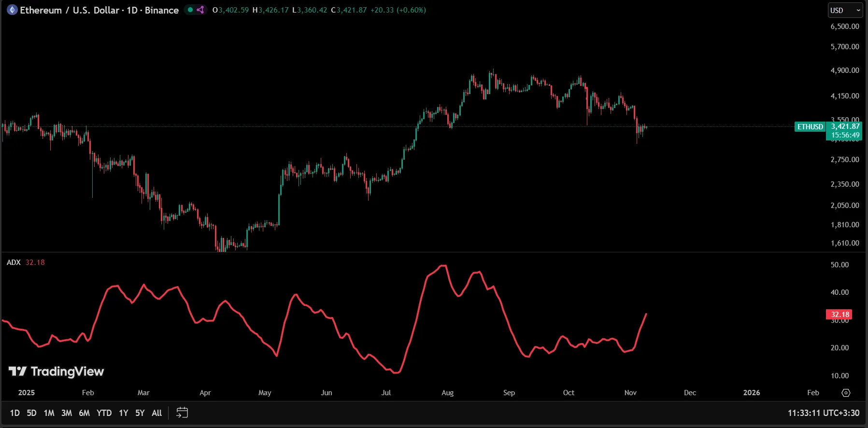868x428 pixels.
Task: Select the 5D time range
Action: pyautogui.click(x=31, y=413)
